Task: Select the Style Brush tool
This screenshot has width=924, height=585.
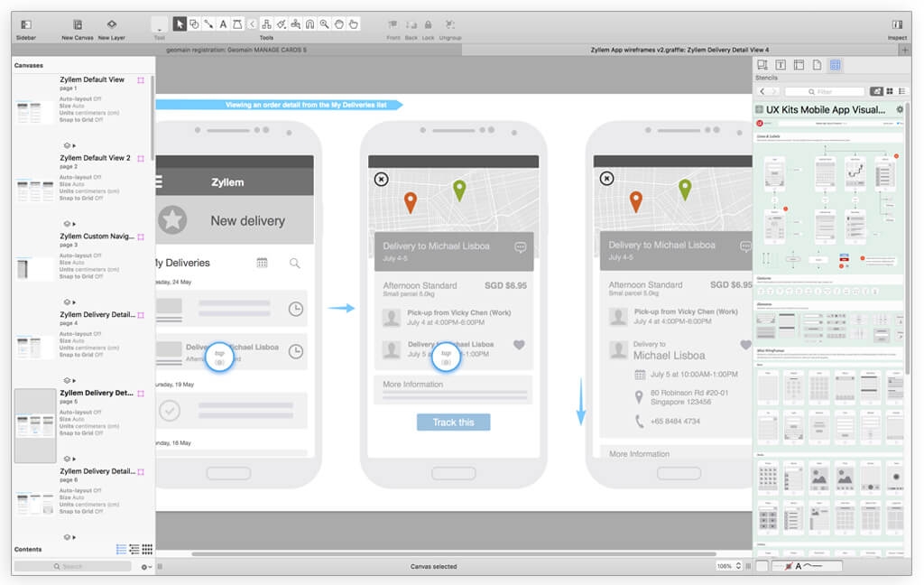Action: pyautogui.click(x=282, y=24)
